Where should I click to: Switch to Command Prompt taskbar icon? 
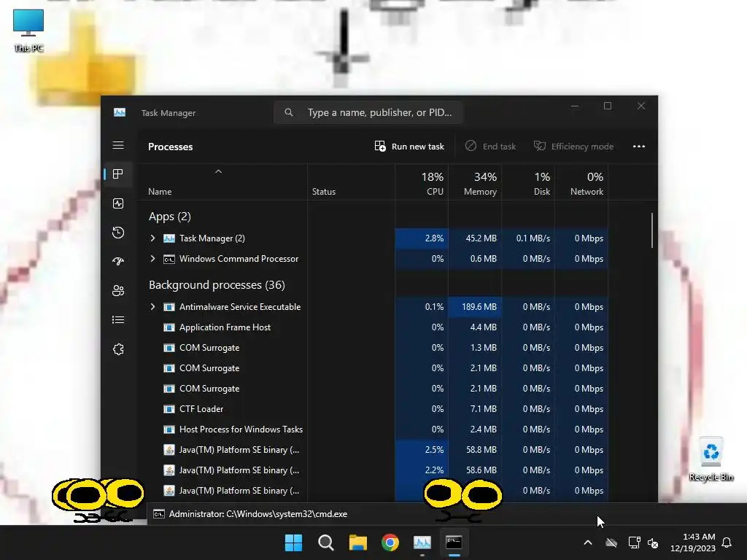pyautogui.click(x=454, y=542)
